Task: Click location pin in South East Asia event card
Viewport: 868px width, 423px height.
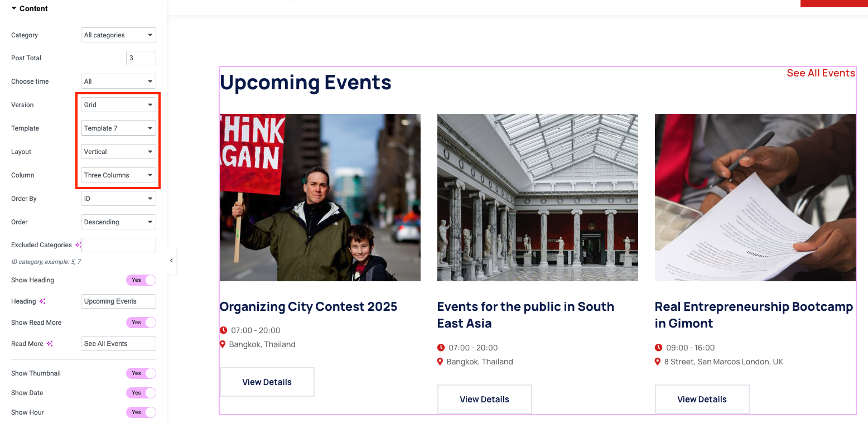Action: pos(441,362)
